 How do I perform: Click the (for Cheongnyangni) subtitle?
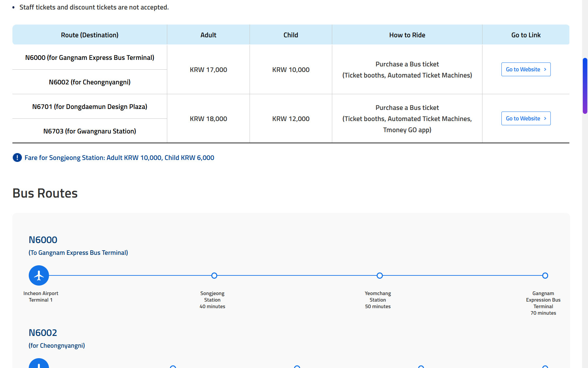[x=57, y=345]
